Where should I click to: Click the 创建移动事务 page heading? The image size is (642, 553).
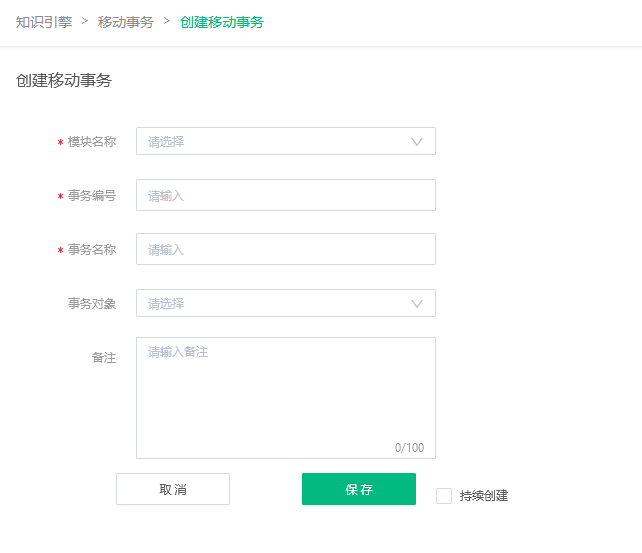pyautogui.click(x=63, y=80)
